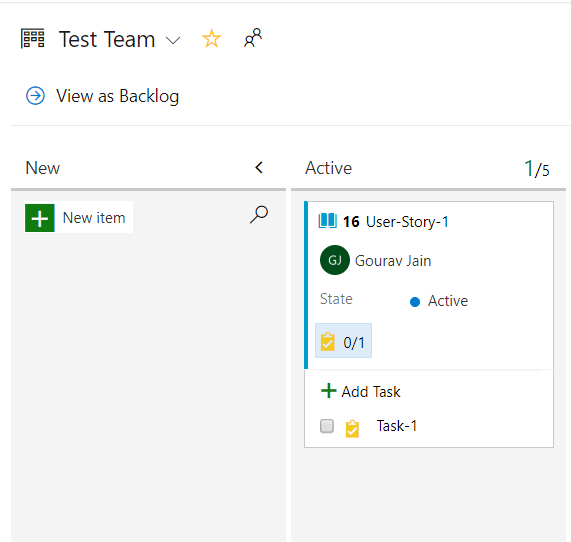Mark Test Team board as favorite star
571x542 pixels.
[212, 39]
